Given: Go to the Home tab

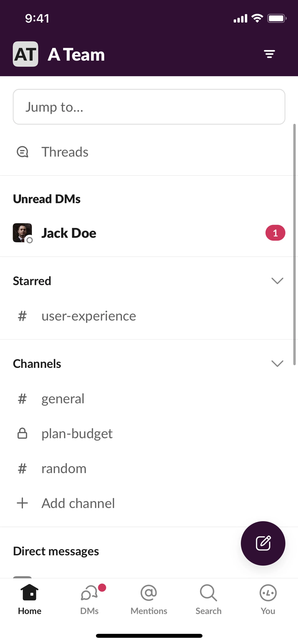Looking at the screenshot, I should pos(29,599).
